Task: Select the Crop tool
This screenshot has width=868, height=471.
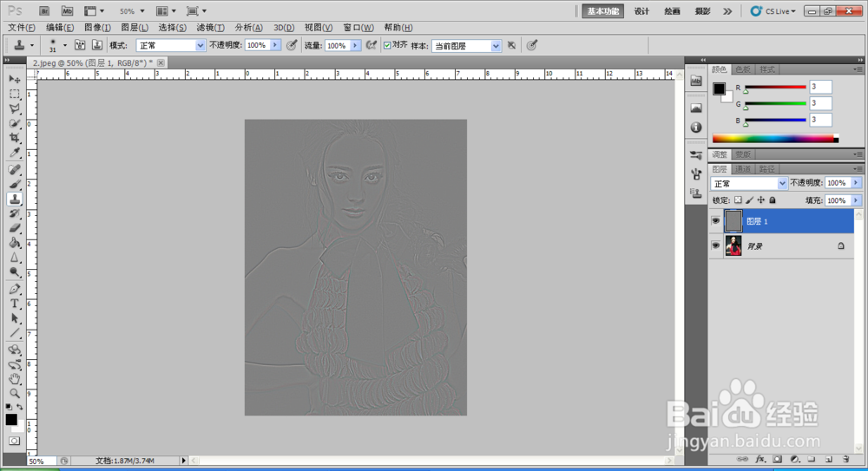Action: (x=15, y=138)
